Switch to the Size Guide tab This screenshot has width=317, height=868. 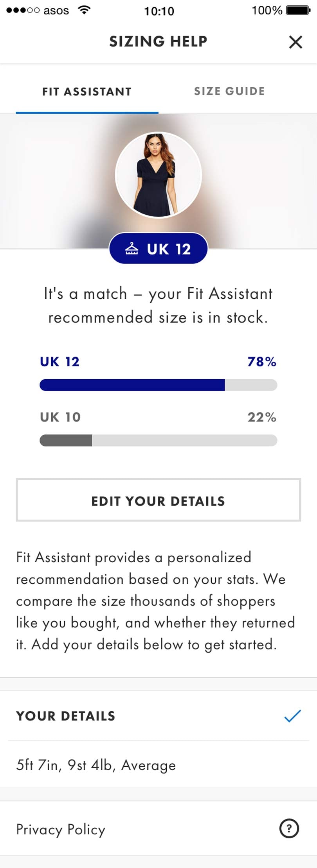229,91
